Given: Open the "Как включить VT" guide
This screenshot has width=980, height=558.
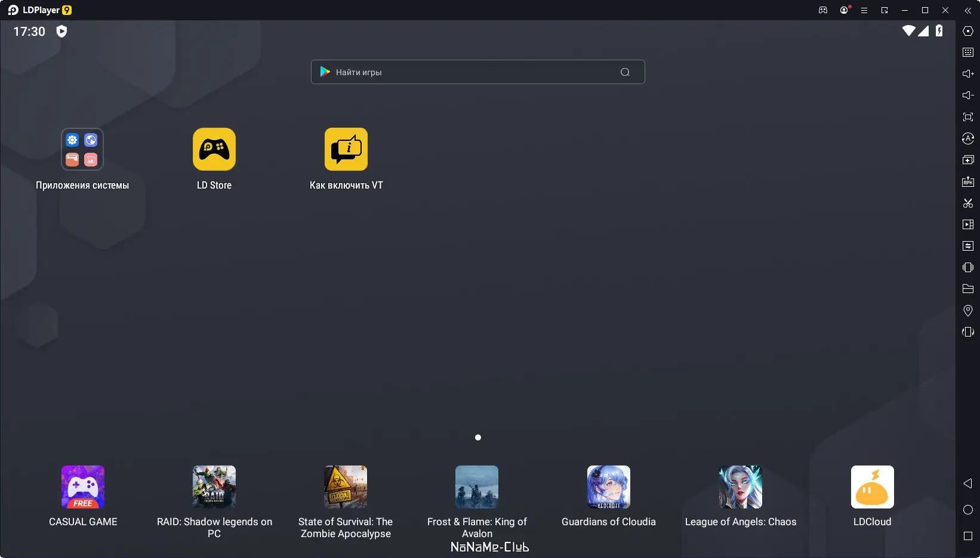Looking at the screenshot, I should pyautogui.click(x=346, y=149).
